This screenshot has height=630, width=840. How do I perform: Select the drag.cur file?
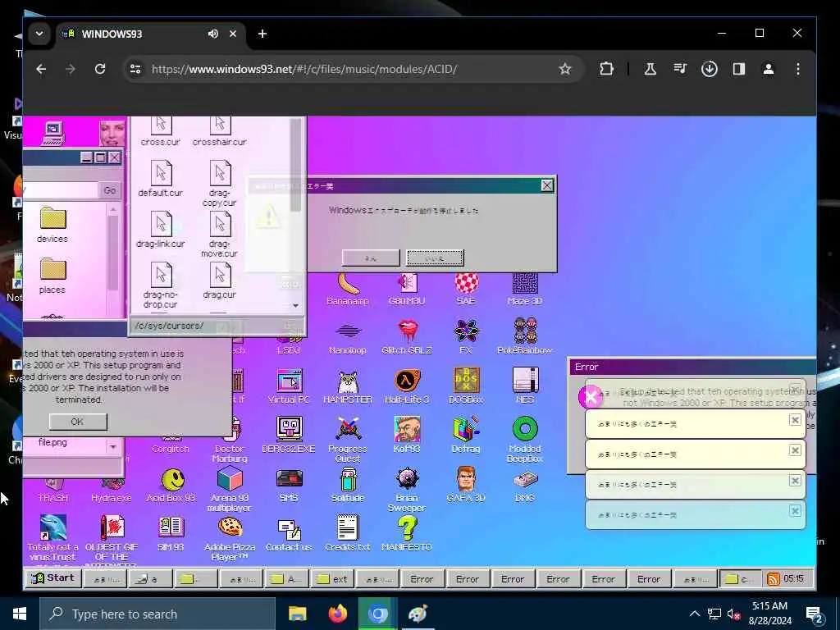(220, 281)
